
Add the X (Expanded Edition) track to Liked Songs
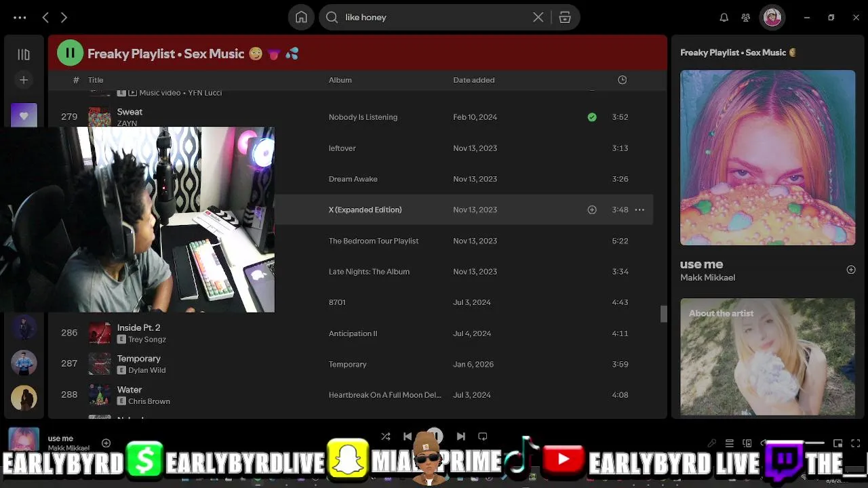tap(592, 210)
